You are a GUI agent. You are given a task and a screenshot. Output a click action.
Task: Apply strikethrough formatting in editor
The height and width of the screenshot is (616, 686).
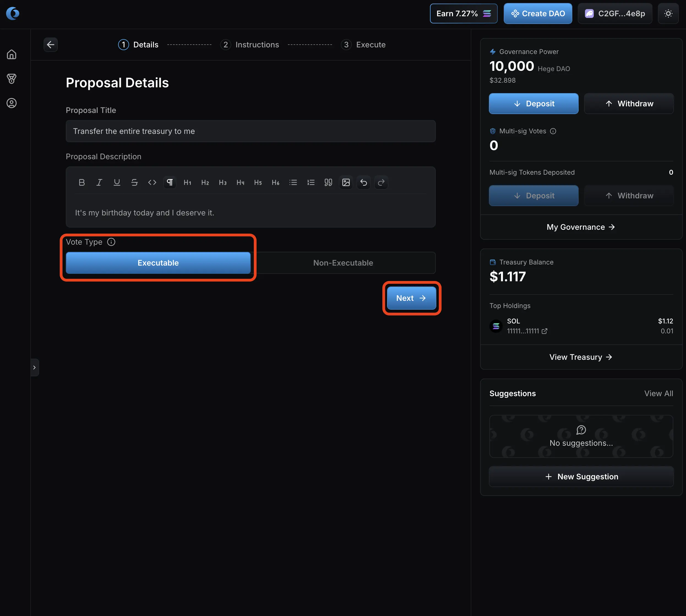pos(134,182)
